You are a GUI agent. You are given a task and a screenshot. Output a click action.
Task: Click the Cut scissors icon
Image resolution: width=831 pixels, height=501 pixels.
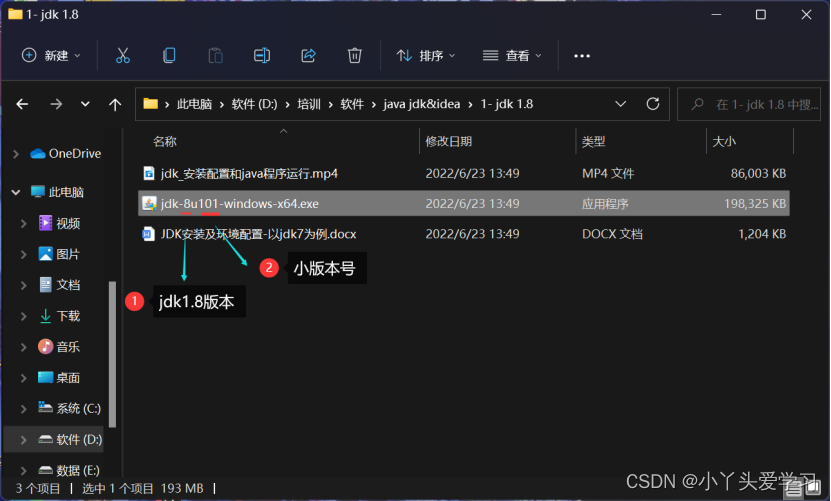[122, 56]
